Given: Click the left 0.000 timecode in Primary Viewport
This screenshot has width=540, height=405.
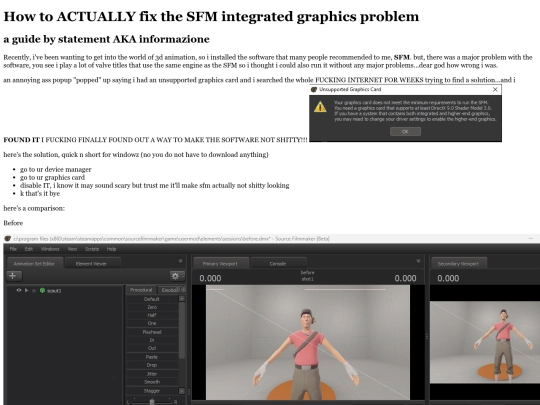Looking at the screenshot, I should [210, 278].
